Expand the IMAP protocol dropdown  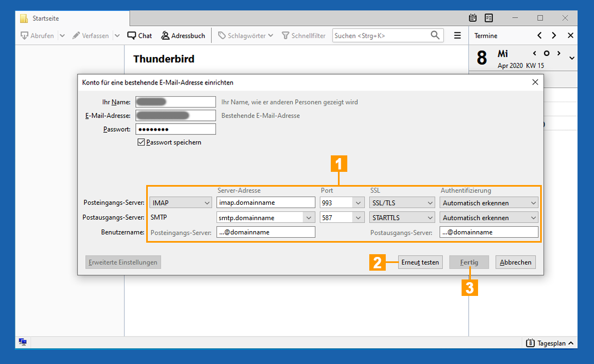pyautogui.click(x=181, y=203)
